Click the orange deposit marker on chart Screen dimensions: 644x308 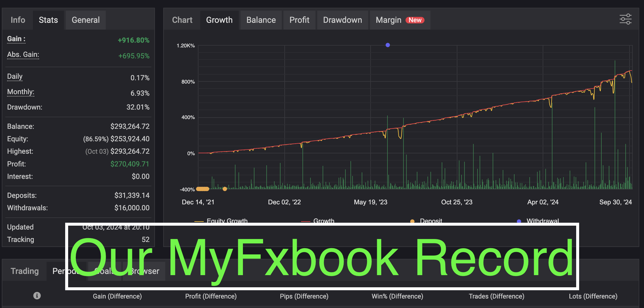pyautogui.click(x=225, y=189)
